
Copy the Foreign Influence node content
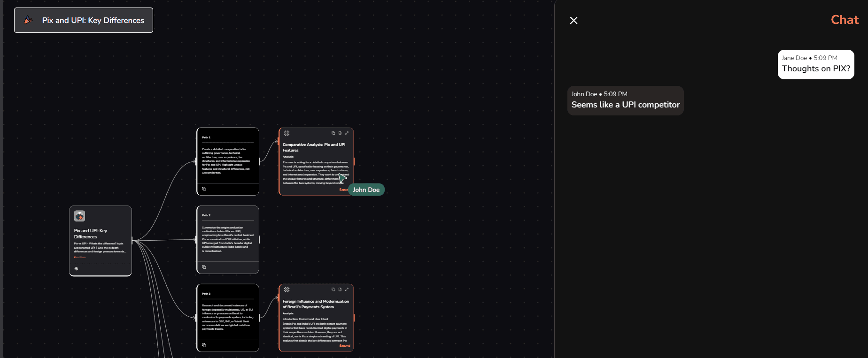click(x=333, y=289)
